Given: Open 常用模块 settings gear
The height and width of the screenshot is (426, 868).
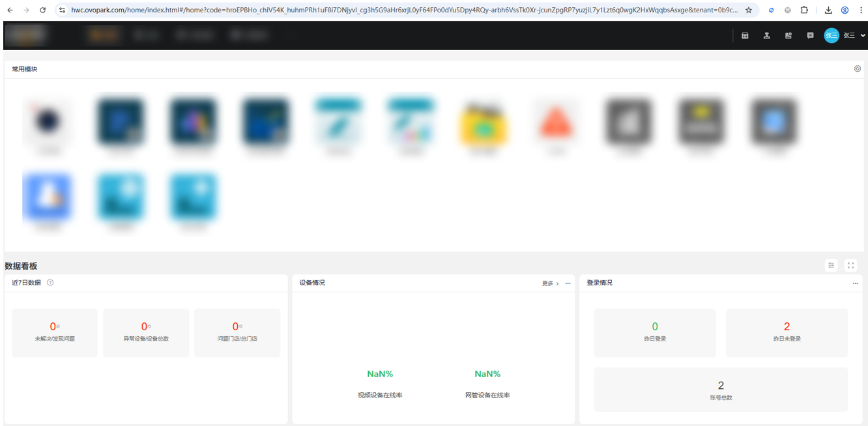Looking at the screenshot, I should (858, 69).
